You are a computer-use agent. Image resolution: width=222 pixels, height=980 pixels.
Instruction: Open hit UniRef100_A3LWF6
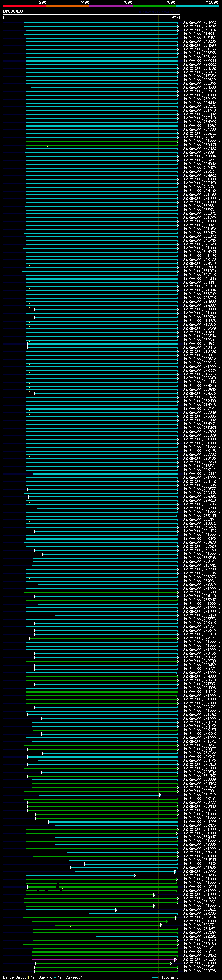(199, 531)
